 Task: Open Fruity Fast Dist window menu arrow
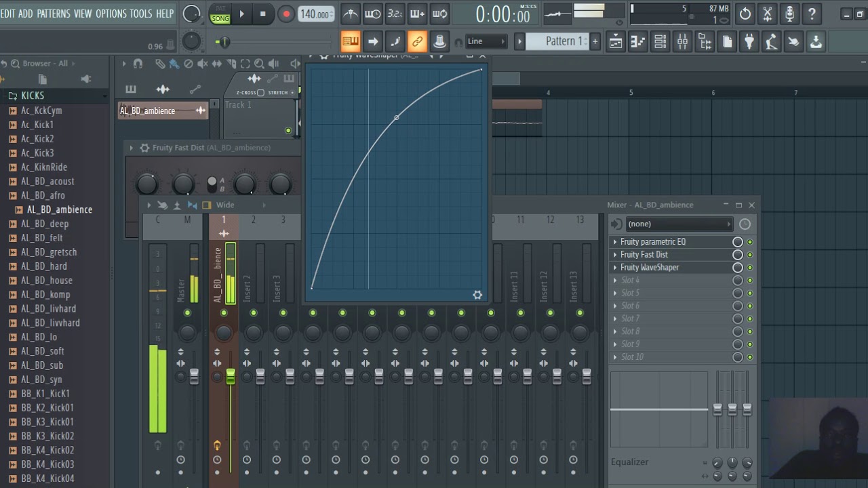131,148
